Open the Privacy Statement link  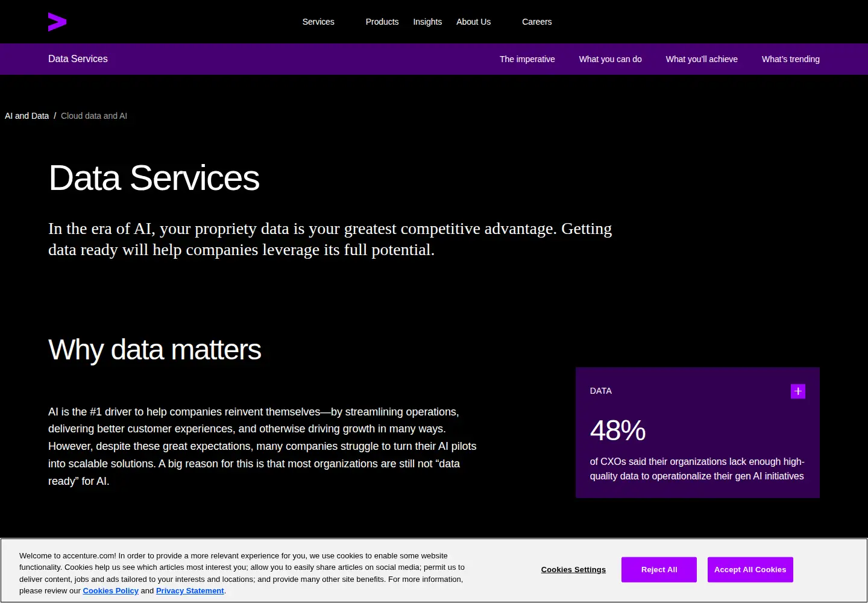[x=190, y=591]
